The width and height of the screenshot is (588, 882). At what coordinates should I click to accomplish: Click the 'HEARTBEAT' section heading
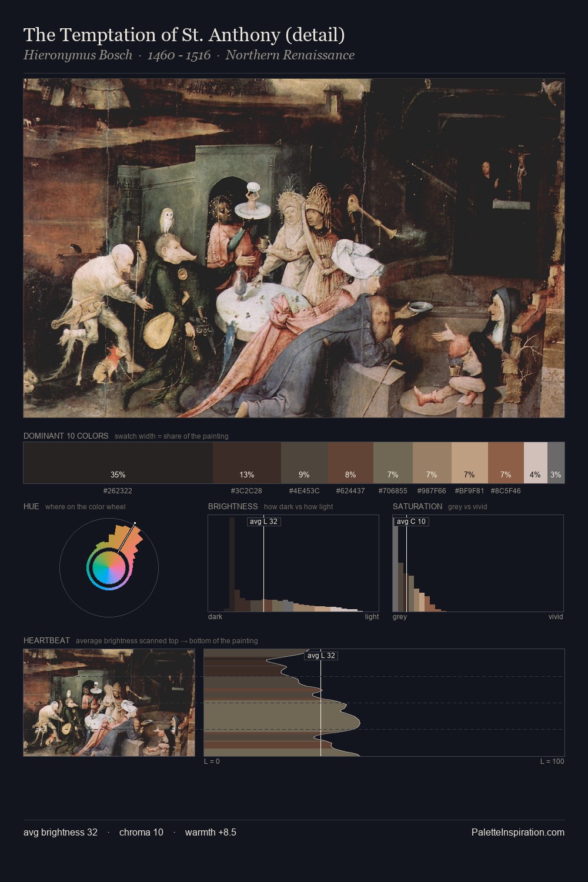point(46,640)
